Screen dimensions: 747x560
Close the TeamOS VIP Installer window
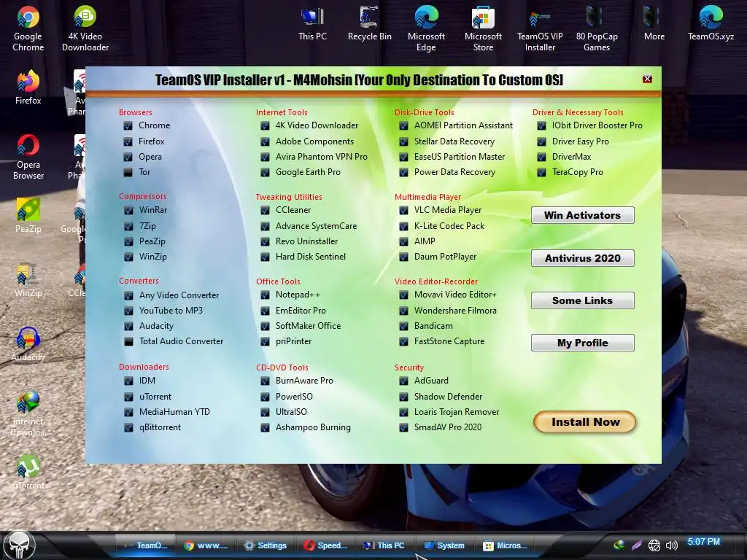click(x=647, y=79)
